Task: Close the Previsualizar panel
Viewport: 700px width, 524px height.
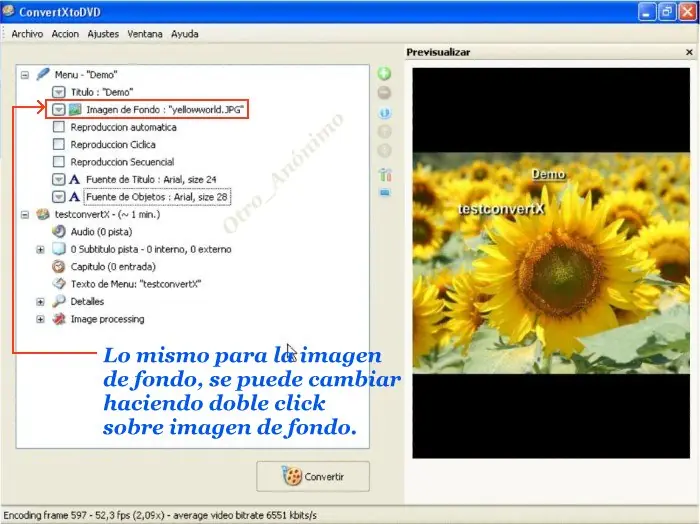Action: (687, 52)
